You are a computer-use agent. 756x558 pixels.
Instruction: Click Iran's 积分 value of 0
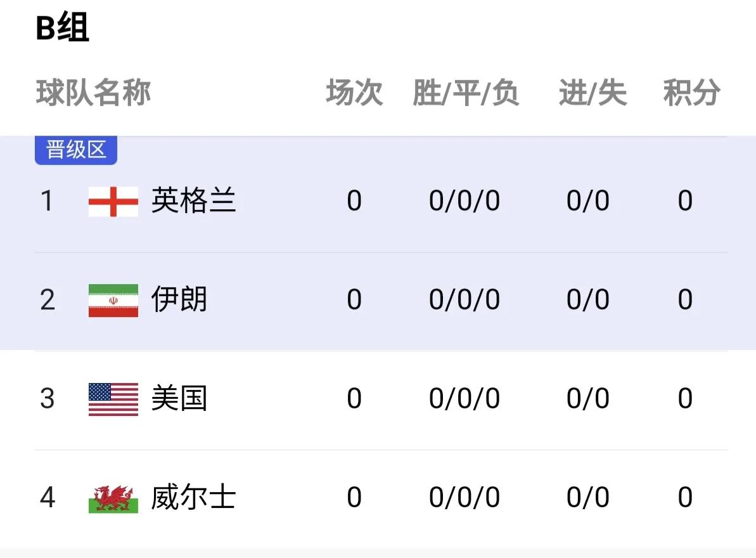click(x=686, y=300)
